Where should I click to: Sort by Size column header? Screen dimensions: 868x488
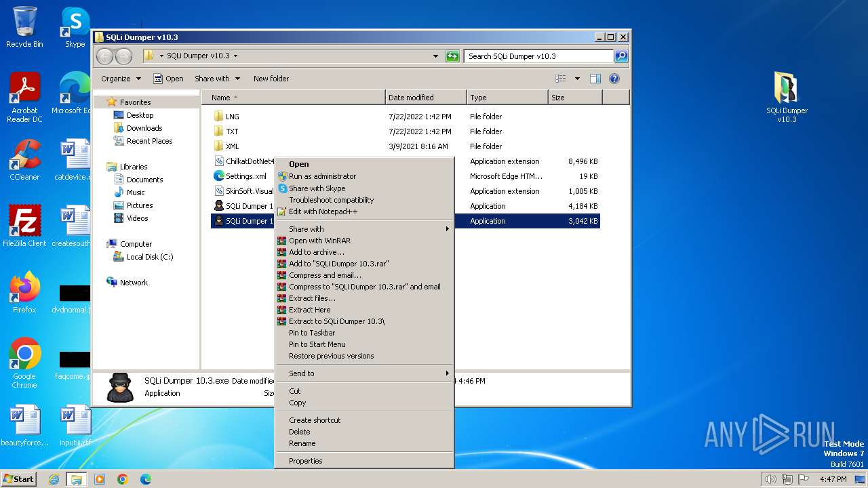click(x=575, y=98)
